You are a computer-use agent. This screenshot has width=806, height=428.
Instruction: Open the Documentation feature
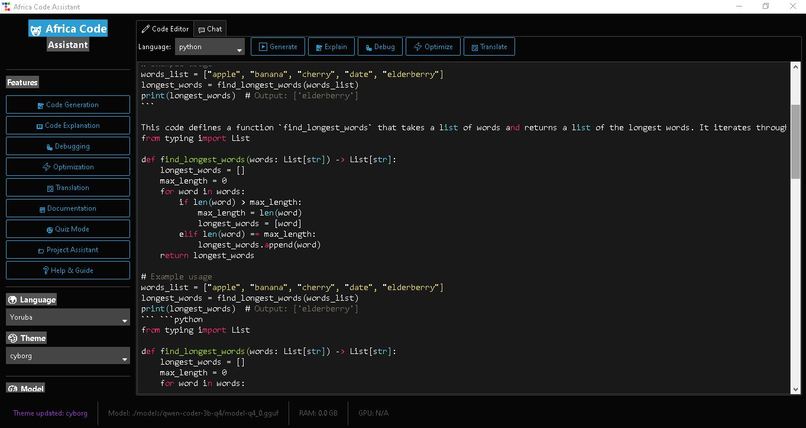point(68,209)
